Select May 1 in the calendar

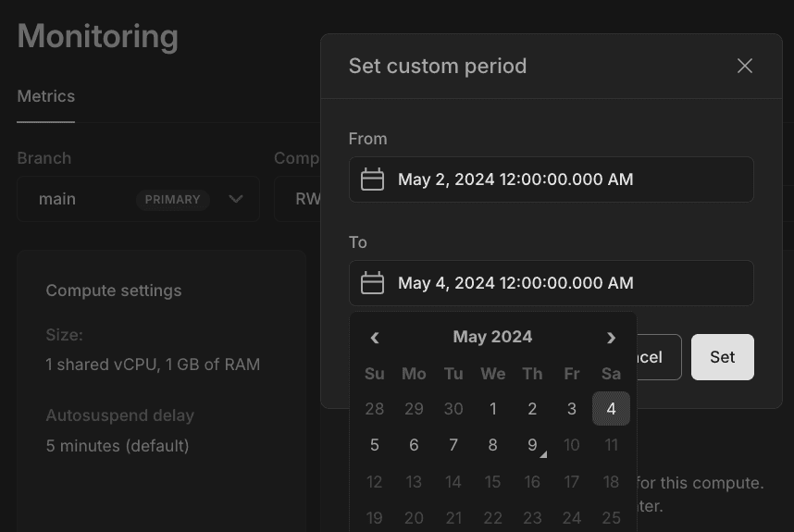(x=493, y=409)
